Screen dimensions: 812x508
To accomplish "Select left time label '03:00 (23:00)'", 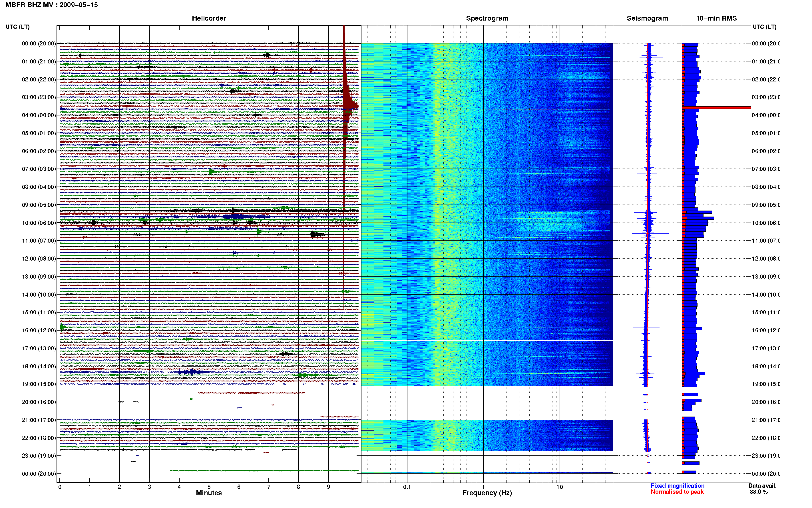I will 39,97.
